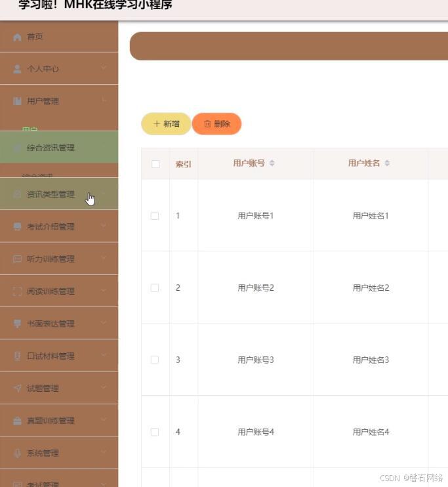Select cell 用户账号4

point(256,432)
